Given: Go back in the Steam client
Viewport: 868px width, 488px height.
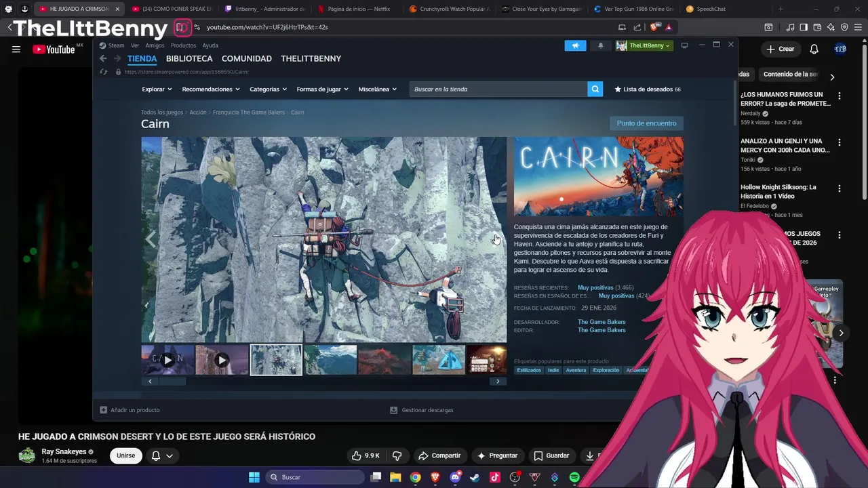Looking at the screenshot, I should (x=103, y=58).
